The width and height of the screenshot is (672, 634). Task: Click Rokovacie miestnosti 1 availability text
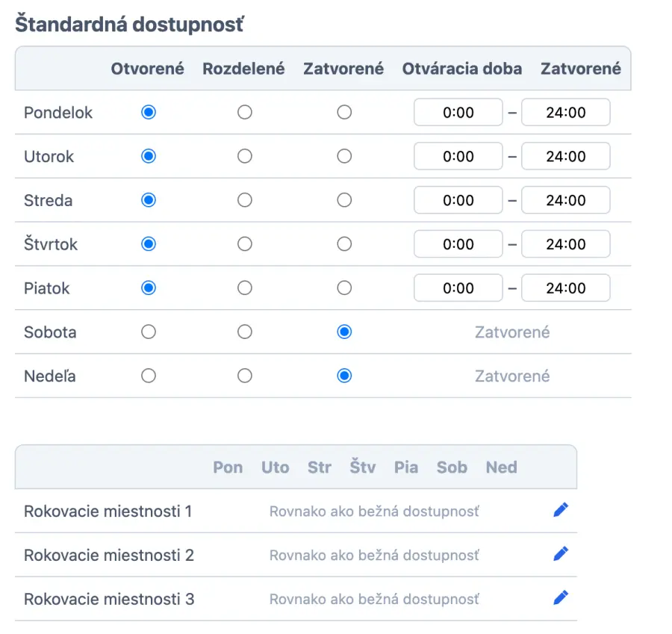(x=374, y=512)
